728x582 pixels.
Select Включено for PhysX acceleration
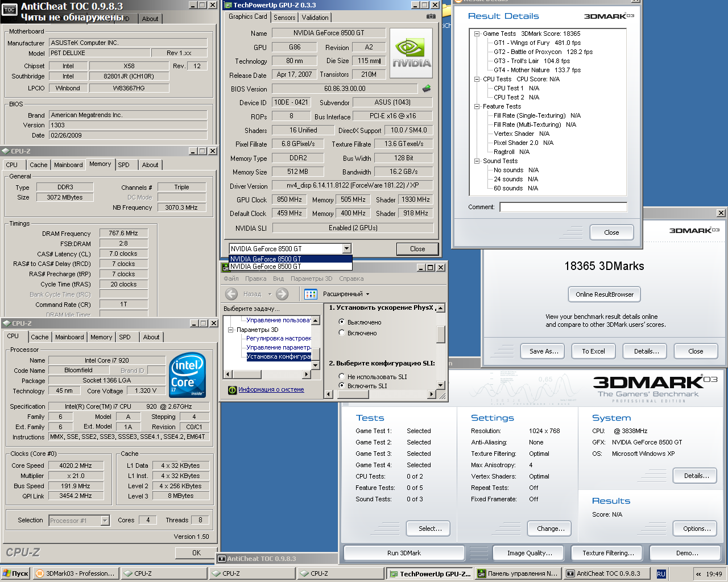[x=342, y=333]
